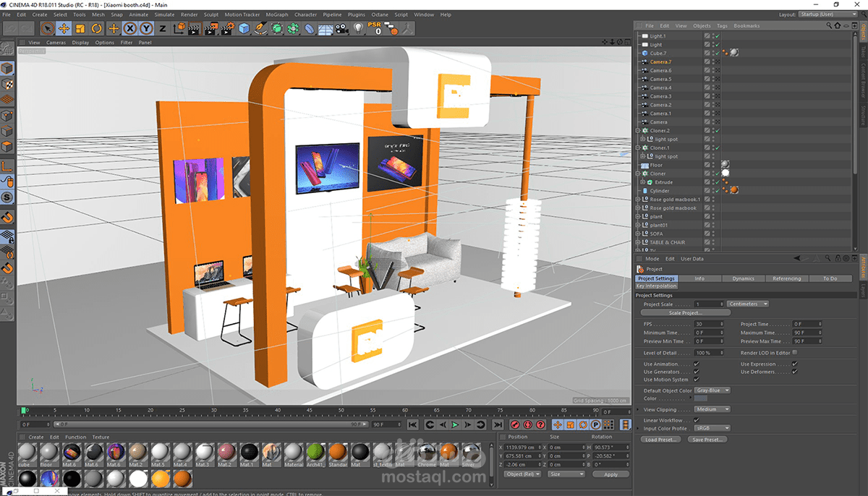Disable Linear Workflow checkbox
Screen dimensions: 868x496
696,420
